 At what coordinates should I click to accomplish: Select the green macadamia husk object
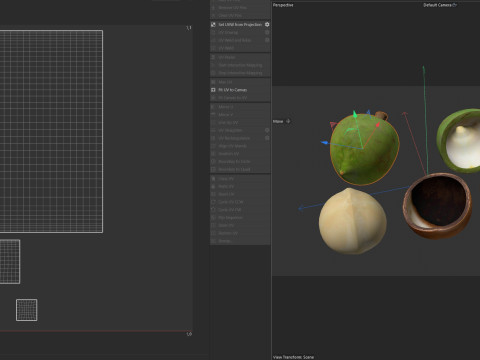coord(364,149)
